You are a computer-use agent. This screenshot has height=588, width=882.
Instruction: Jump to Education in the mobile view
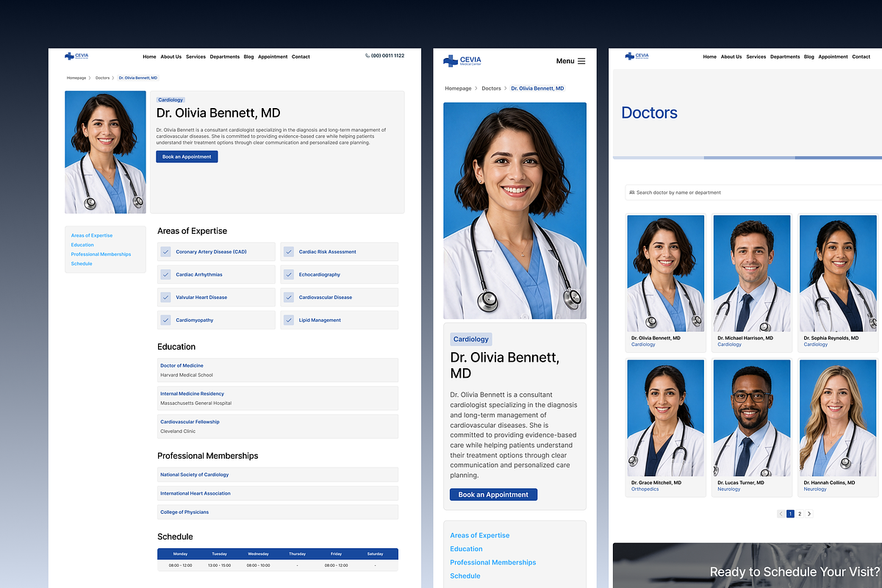467,549
